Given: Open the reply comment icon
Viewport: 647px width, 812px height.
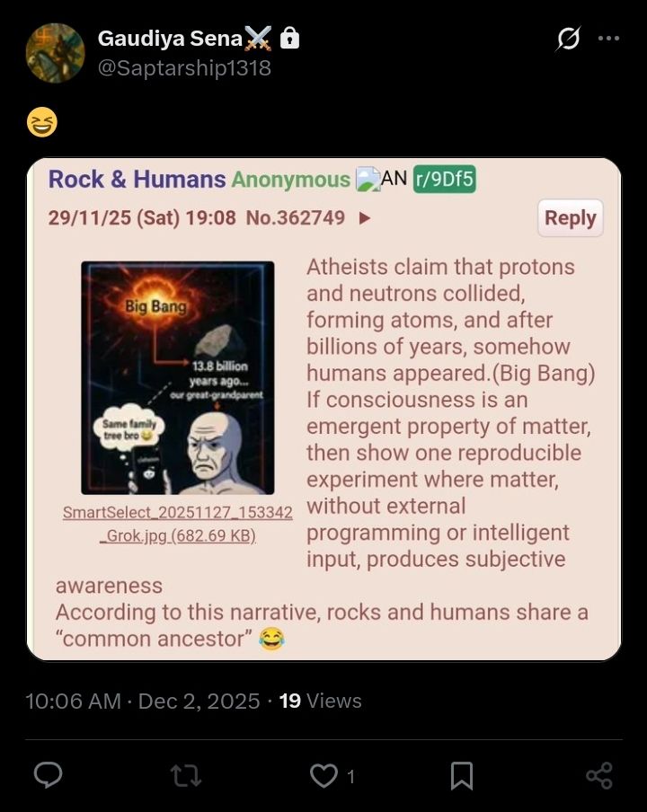Looking at the screenshot, I should tap(49, 775).
